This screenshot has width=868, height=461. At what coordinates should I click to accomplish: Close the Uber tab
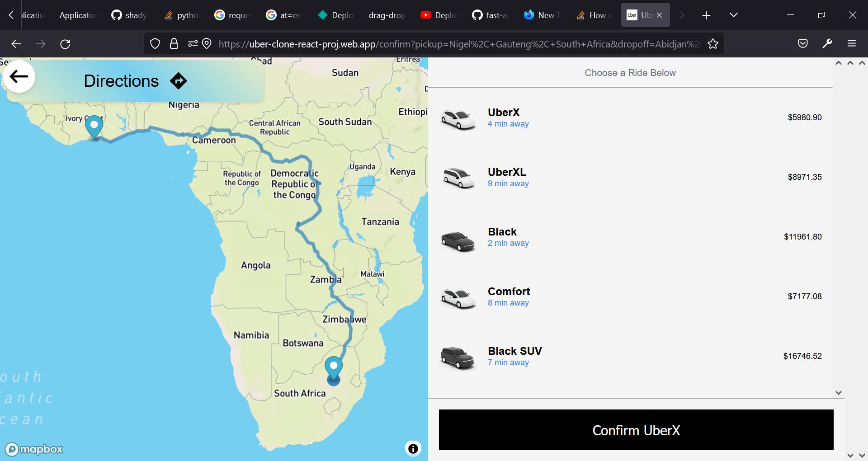click(660, 15)
